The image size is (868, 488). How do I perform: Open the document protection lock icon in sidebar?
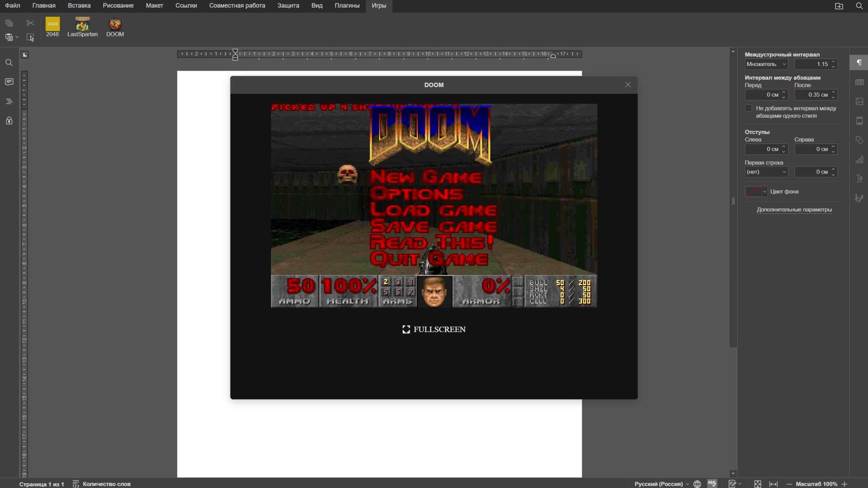(x=9, y=120)
